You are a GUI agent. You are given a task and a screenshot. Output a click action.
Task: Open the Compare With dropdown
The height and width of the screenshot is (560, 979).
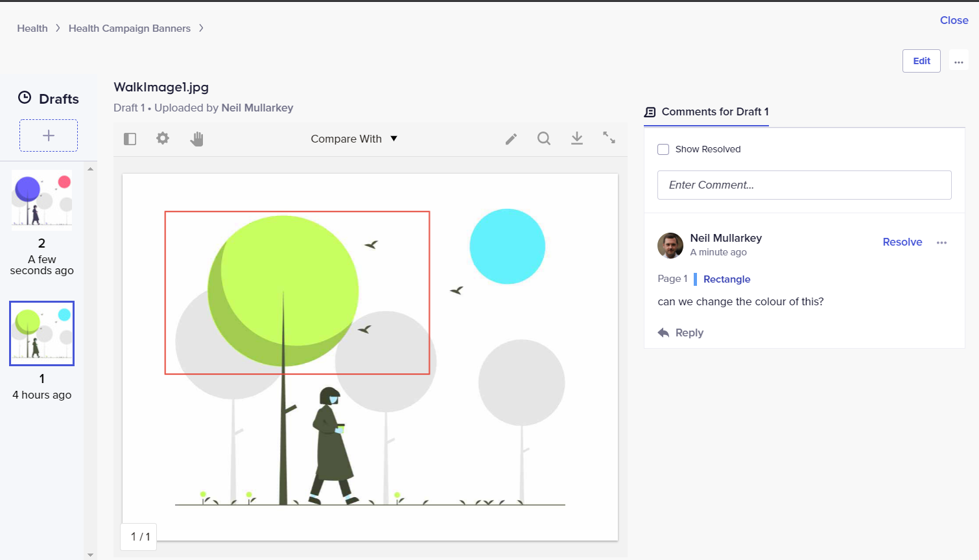354,139
